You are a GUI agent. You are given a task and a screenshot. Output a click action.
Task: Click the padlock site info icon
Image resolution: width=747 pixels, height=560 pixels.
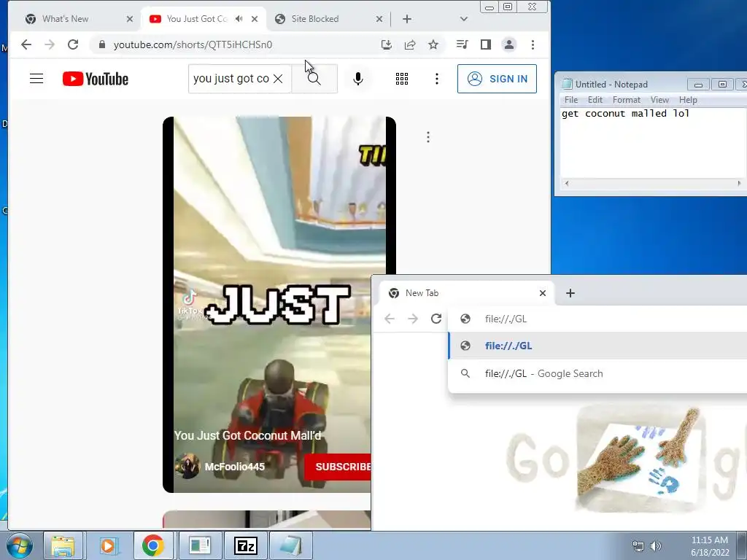101,44
